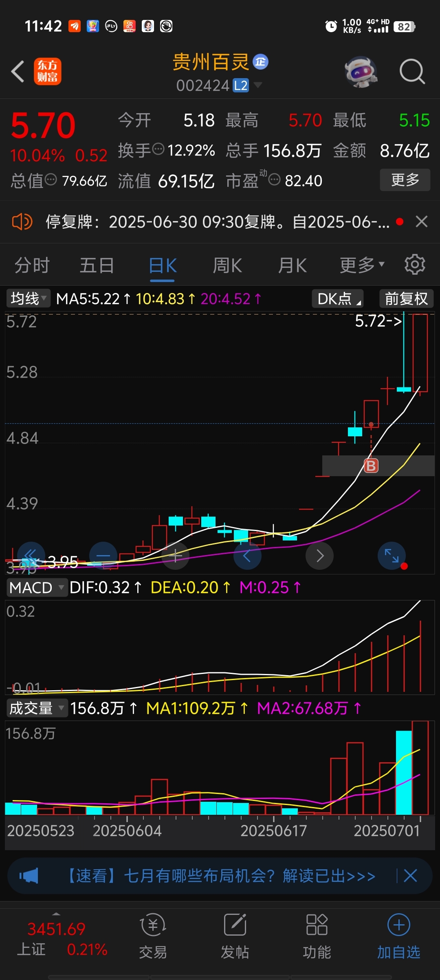Screen dimensions: 440x980
Task: Open the 停复牌 announcement text
Action: tap(218, 222)
